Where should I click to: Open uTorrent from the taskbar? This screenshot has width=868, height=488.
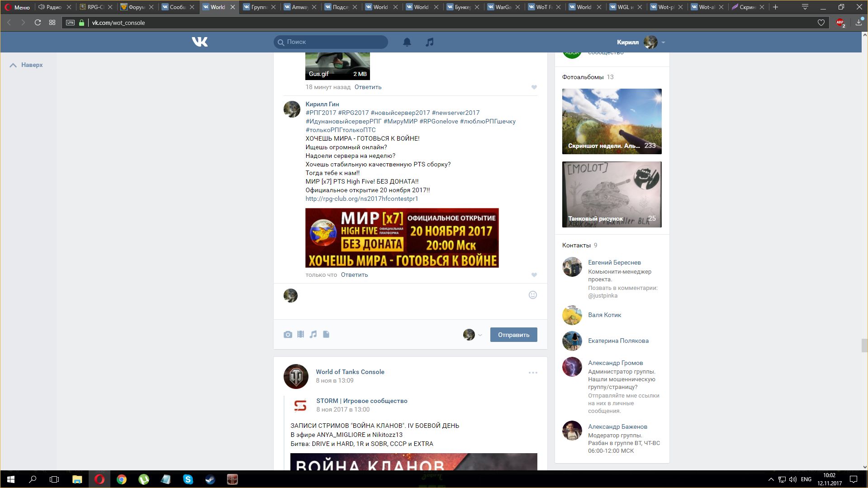[144, 479]
